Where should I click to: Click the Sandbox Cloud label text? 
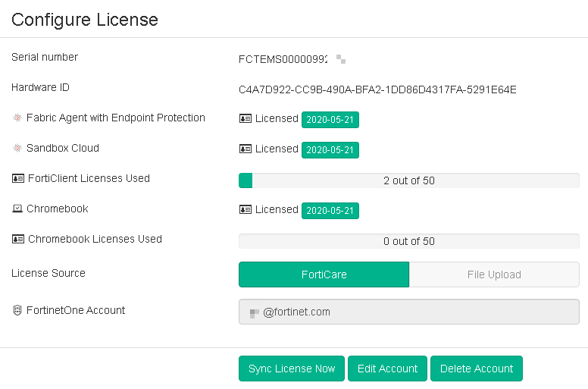pos(63,148)
